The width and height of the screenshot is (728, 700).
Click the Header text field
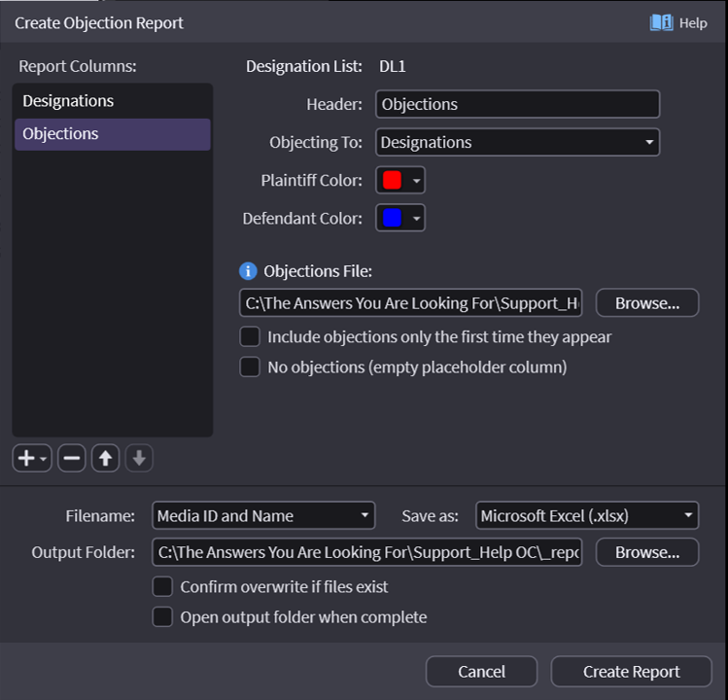coord(517,105)
